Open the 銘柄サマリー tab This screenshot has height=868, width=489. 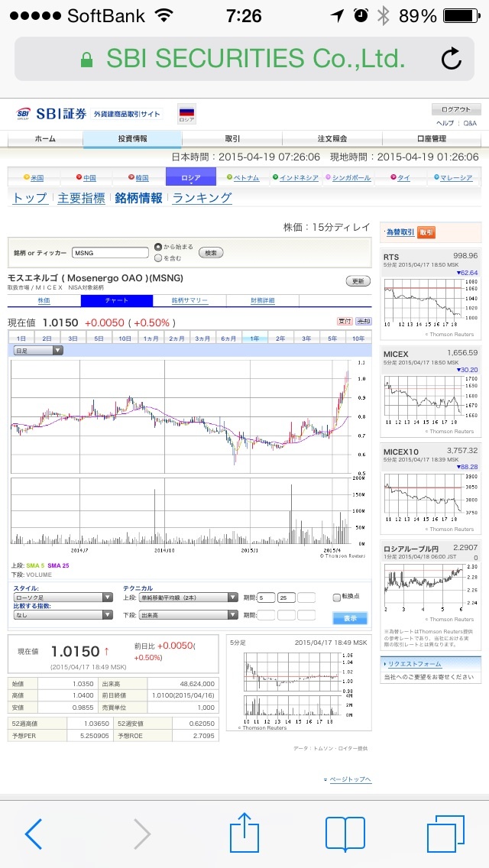click(189, 300)
